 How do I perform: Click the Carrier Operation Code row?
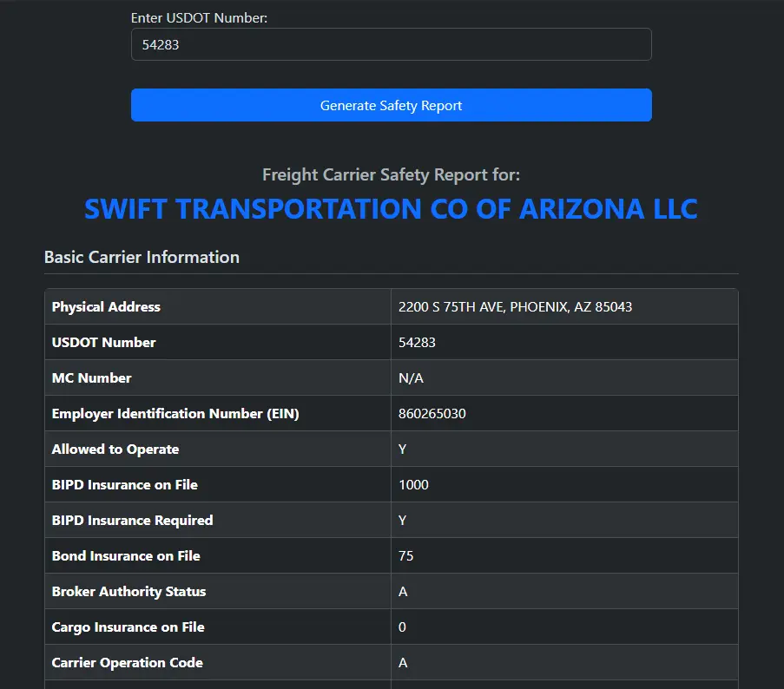coord(217,662)
